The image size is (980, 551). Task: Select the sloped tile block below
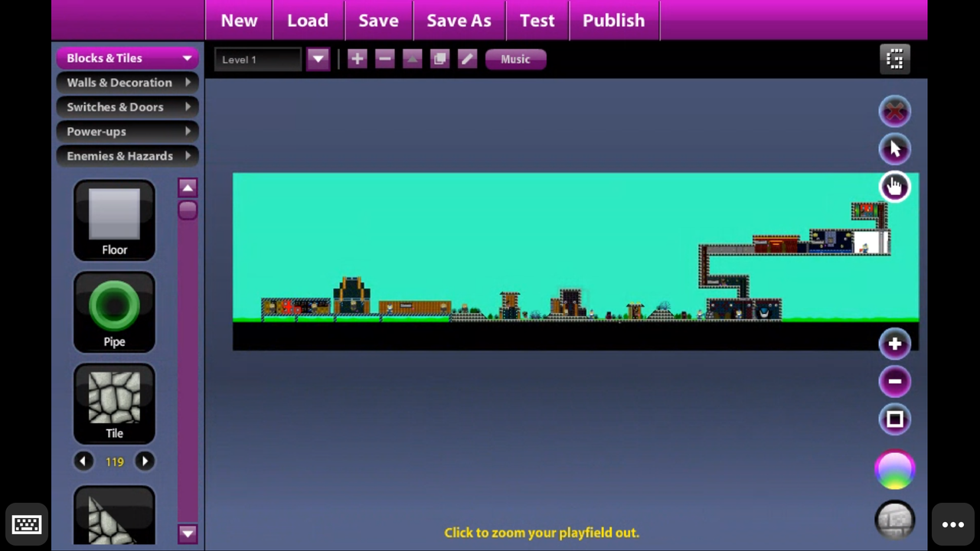click(114, 516)
